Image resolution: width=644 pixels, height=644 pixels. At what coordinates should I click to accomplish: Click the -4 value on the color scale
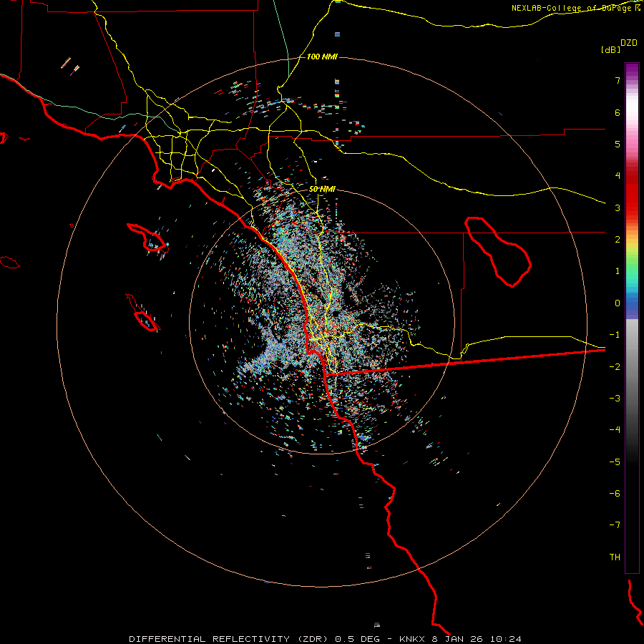tap(615, 429)
